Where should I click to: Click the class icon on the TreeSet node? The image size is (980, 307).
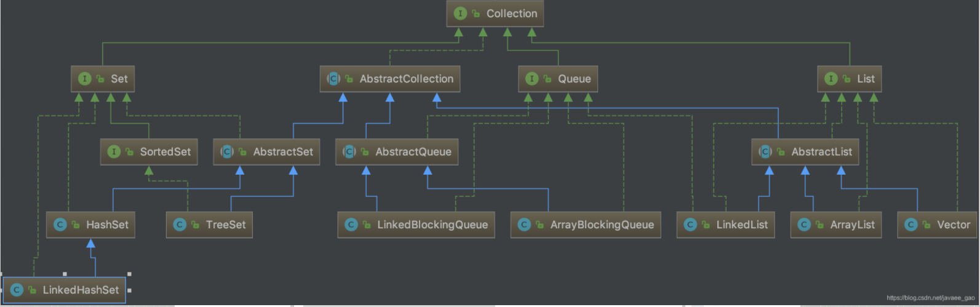(180, 225)
